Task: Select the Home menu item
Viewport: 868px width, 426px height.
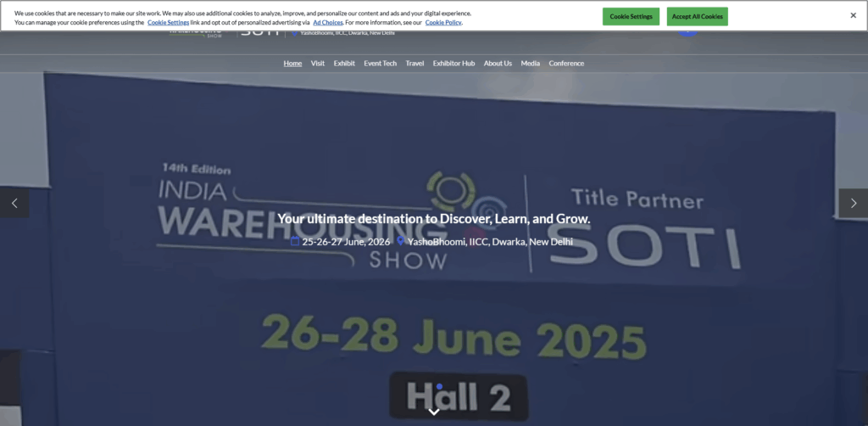Action: [292, 64]
